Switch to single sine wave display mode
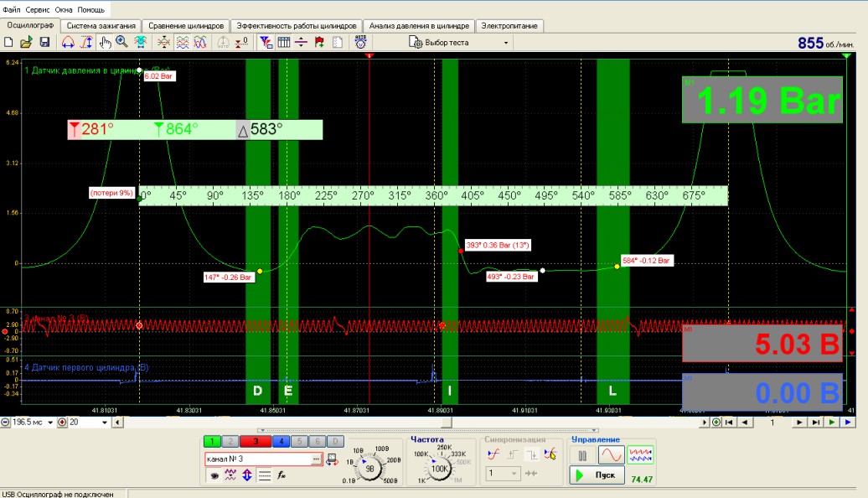 pos(611,455)
